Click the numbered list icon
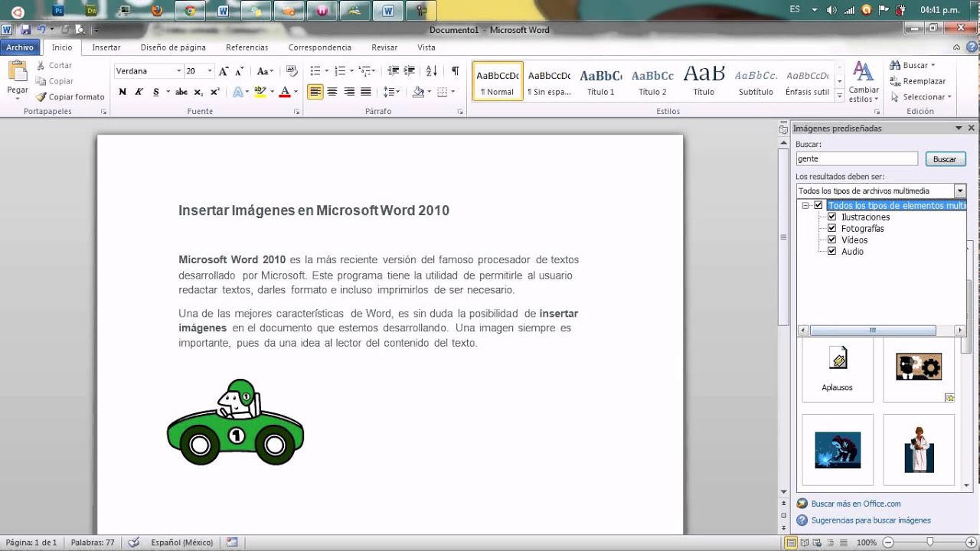Image resolution: width=980 pixels, height=551 pixels. (x=341, y=70)
